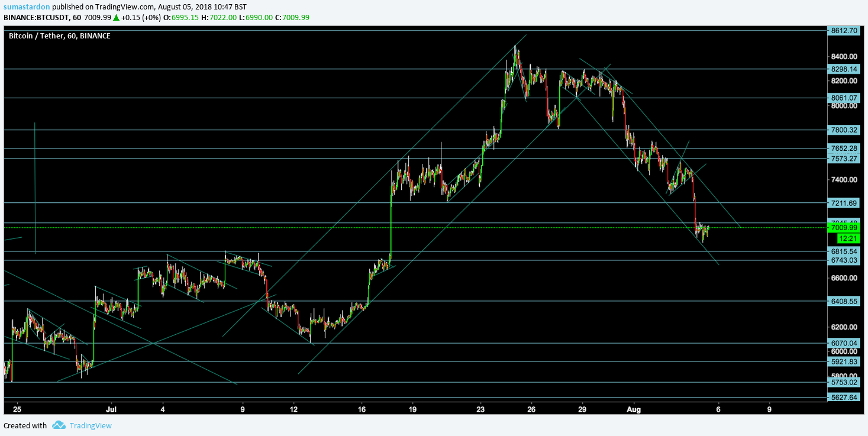The width and height of the screenshot is (868, 436).
Task: Click the green 7009.99 current price label on axis
Action: (844, 227)
